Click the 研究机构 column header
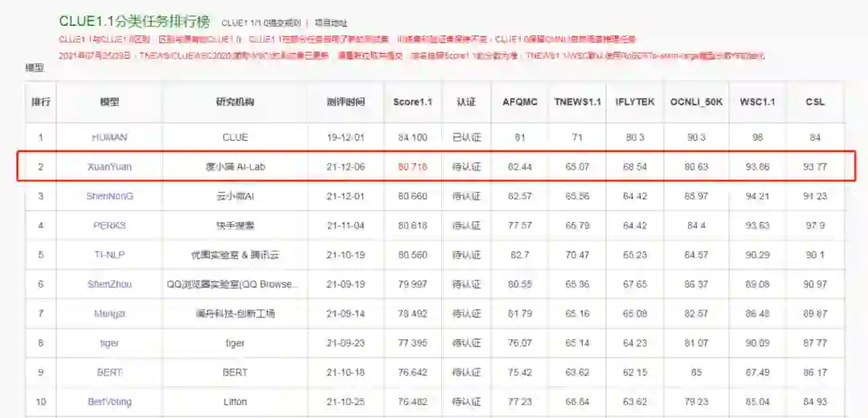Viewport: 868px width, 418px height. tap(235, 102)
